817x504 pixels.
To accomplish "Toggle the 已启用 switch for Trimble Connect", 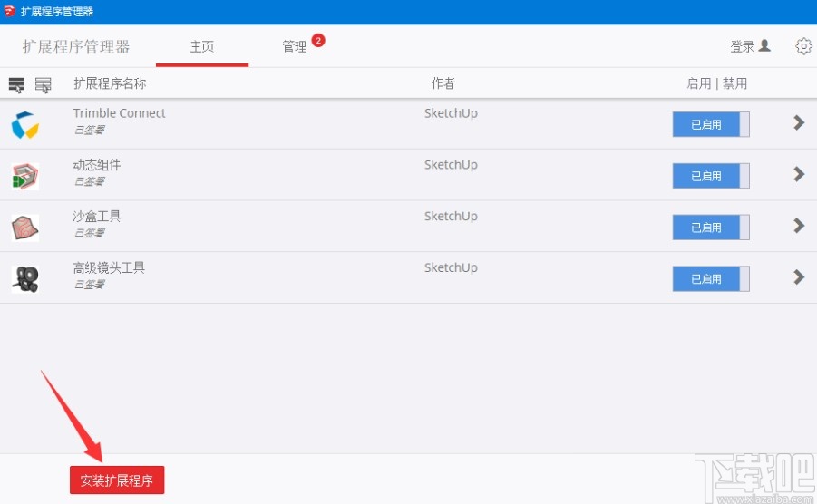I will click(x=711, y=124).
